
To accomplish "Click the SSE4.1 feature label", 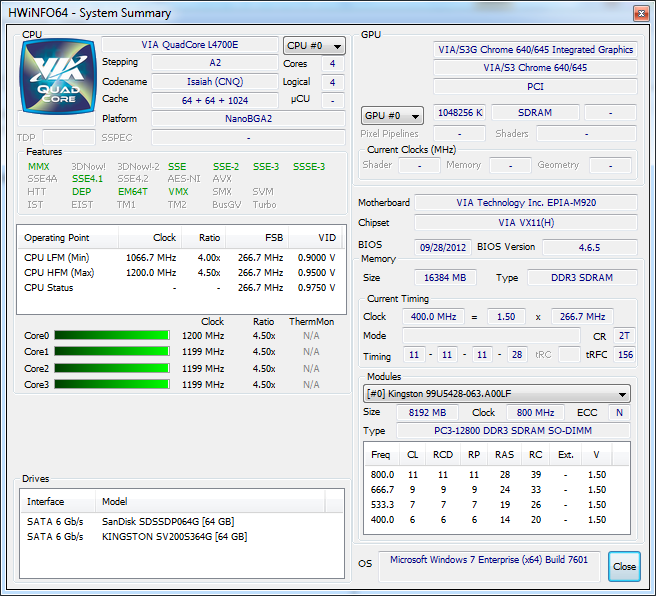I will tap(87, 179).
